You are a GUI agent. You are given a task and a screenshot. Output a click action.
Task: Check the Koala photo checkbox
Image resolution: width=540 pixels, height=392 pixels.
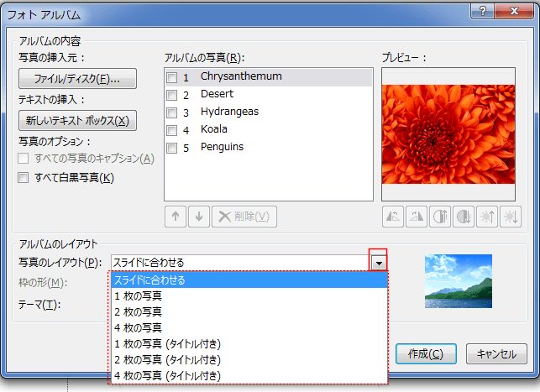click(x=171, y=130)
